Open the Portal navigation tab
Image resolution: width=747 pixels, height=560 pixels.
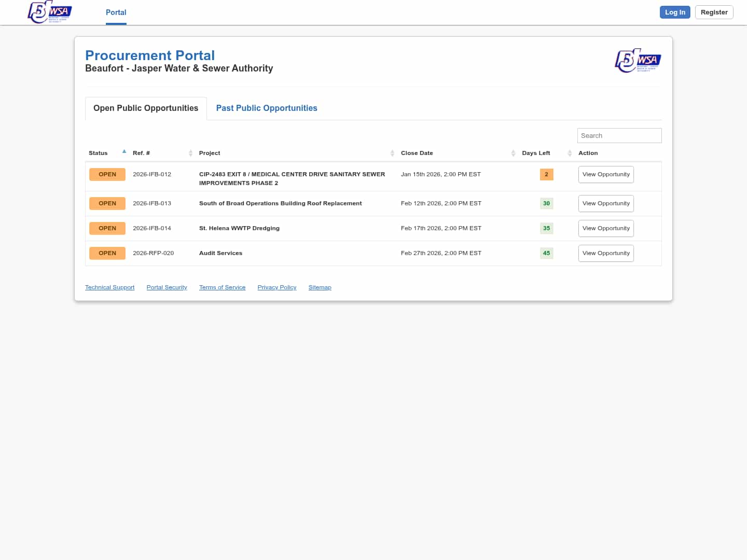(x=116, y=12)
